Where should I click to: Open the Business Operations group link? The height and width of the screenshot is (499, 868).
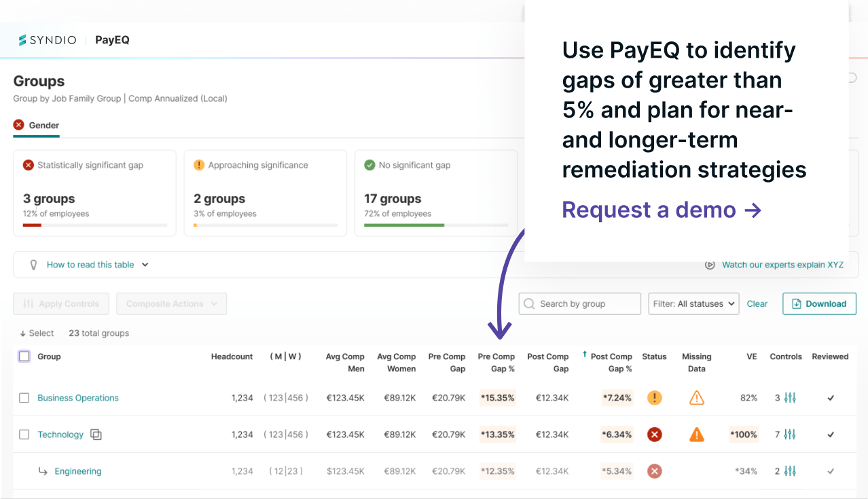point(78,398)
